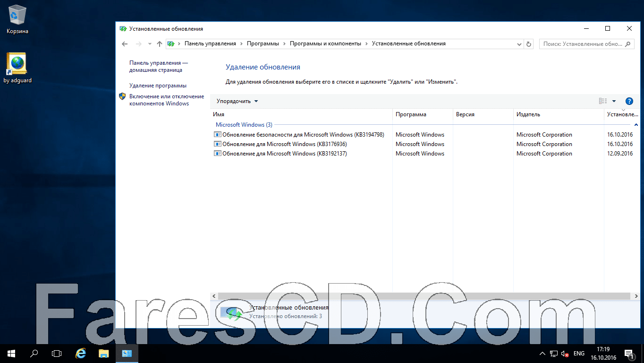Click 'Программы' breadcrumb segment
The image size is (644, 363).
click(x=263, y=43)
